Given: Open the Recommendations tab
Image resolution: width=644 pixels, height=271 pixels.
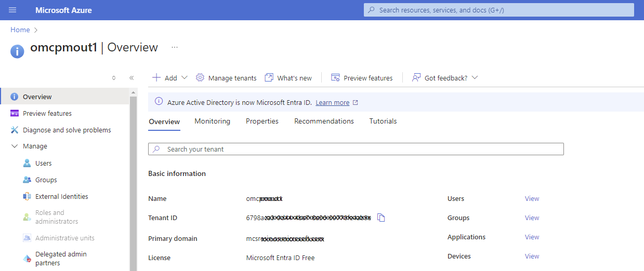Looking at the screenshot, I should coord(324,121).
